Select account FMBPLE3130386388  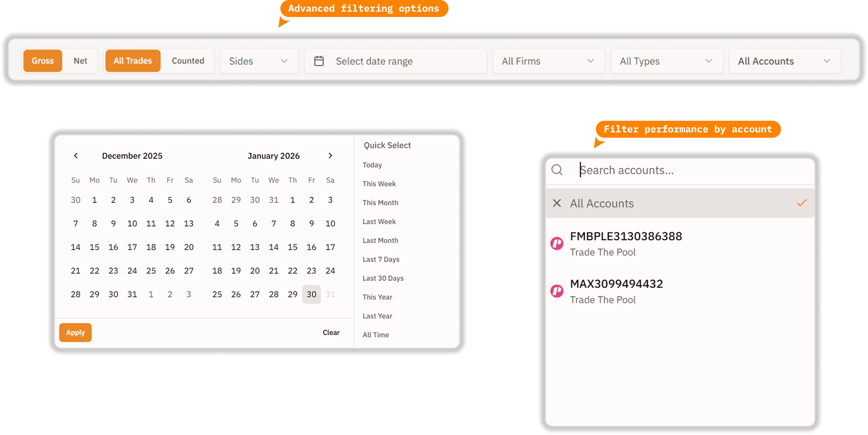pos(680,244)
